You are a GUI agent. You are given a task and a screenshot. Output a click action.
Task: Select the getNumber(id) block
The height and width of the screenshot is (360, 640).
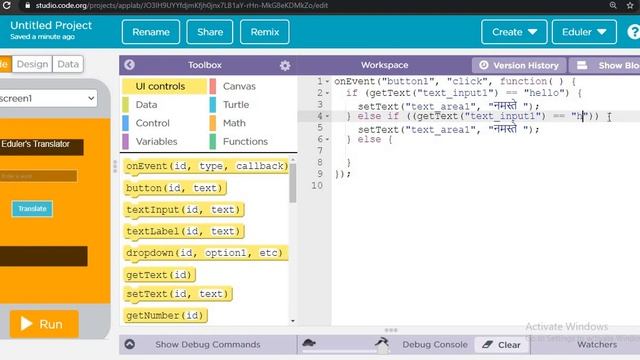coord(165,316)
